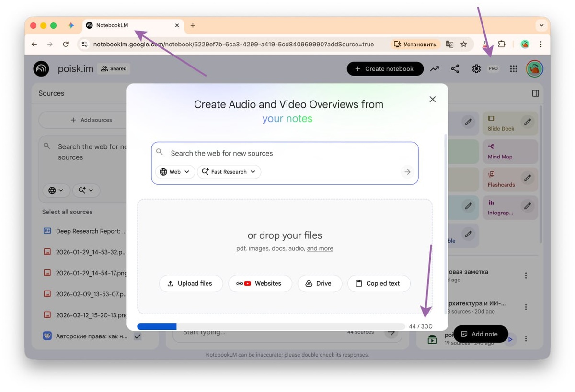Open NotebookLM settings gear
575x392 pixels.
pos(476,69)
